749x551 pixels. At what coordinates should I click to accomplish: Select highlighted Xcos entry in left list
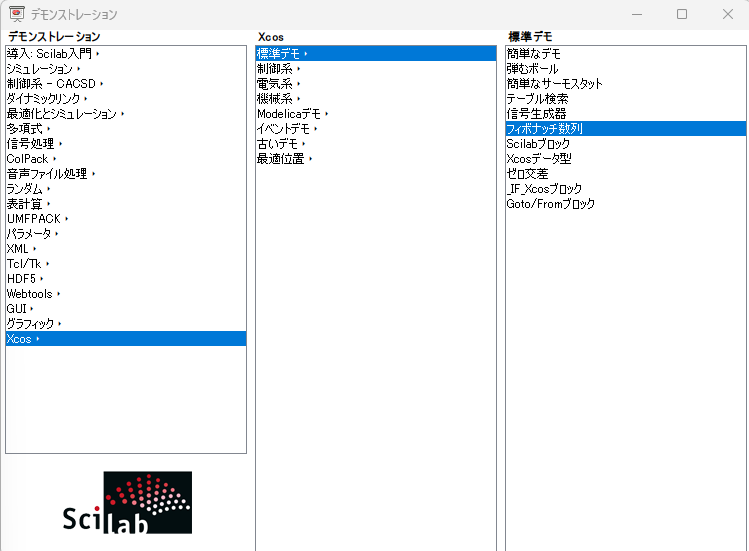[126, 339]
